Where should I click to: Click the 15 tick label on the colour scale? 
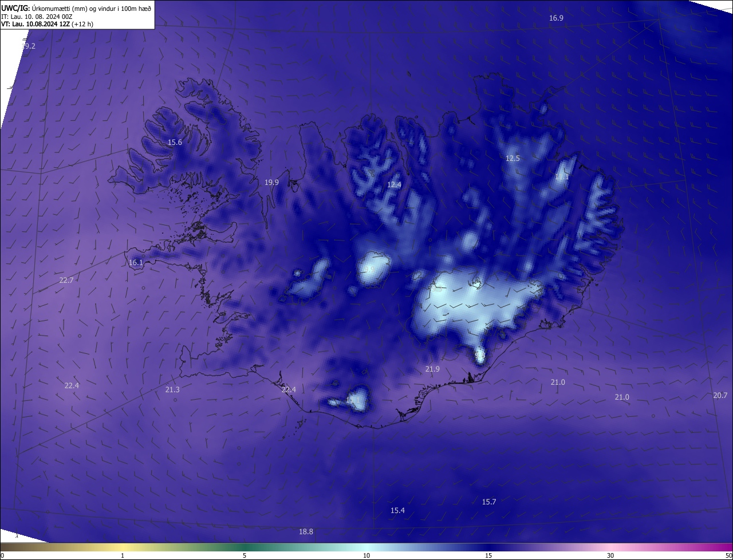pyautogui.click(x=488, y=555)
